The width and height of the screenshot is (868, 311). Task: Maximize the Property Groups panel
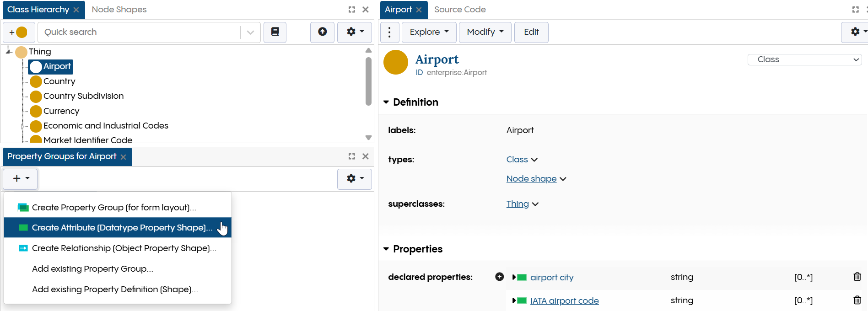click(351, 156)
